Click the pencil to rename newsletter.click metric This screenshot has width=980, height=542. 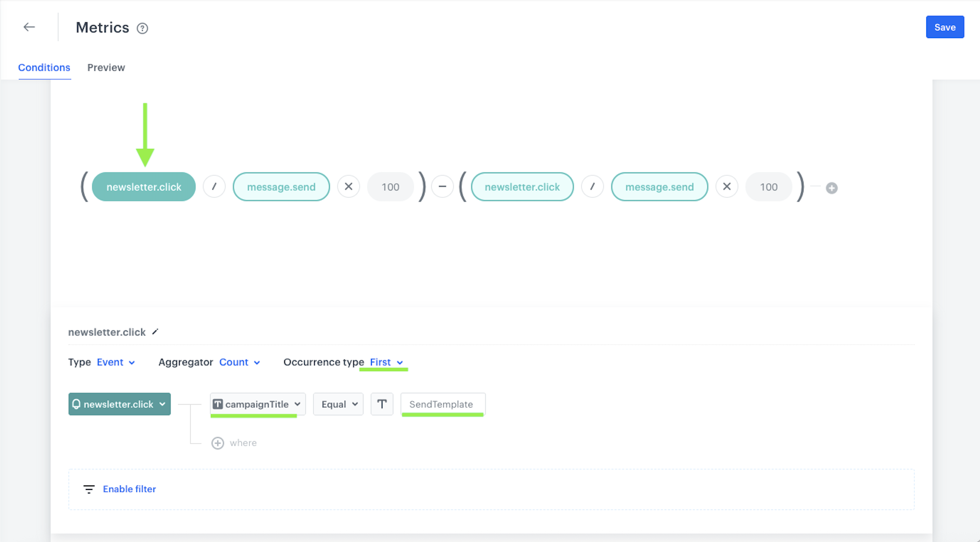pyautogui.click(x=155, y=332)
